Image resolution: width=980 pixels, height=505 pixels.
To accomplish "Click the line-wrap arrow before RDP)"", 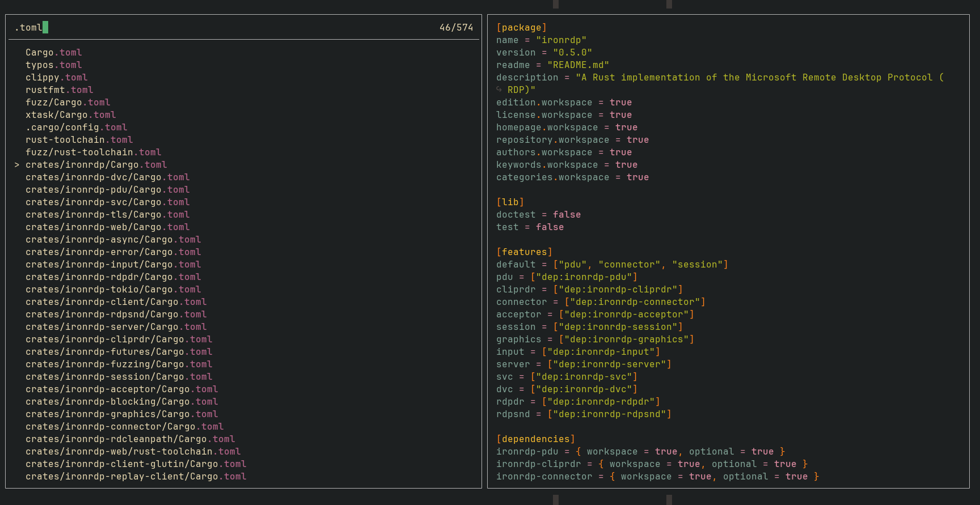I will 499,90.
